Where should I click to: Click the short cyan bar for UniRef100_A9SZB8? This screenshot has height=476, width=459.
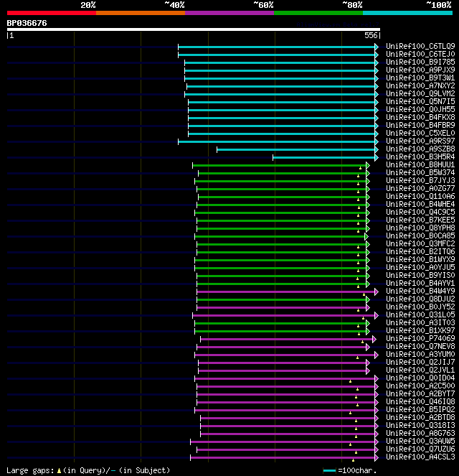296,149
